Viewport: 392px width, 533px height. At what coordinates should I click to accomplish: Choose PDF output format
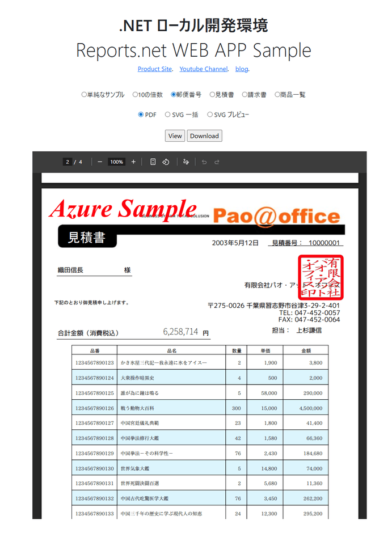(141, 115)
